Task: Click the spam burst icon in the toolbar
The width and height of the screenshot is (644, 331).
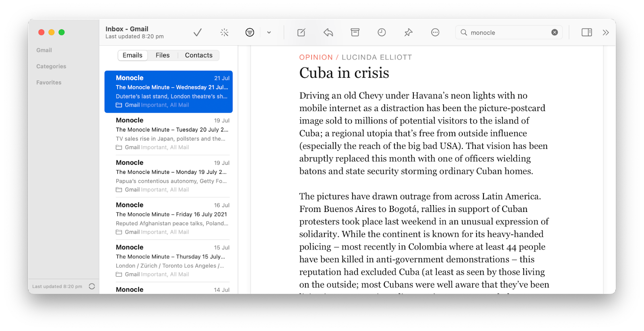Action: [x=224, y=33]
